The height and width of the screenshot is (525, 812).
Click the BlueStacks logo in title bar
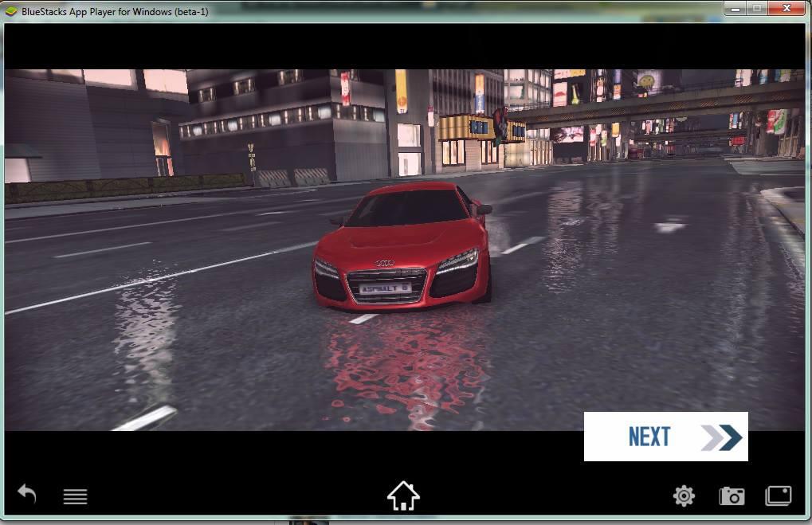coord(11,11)
